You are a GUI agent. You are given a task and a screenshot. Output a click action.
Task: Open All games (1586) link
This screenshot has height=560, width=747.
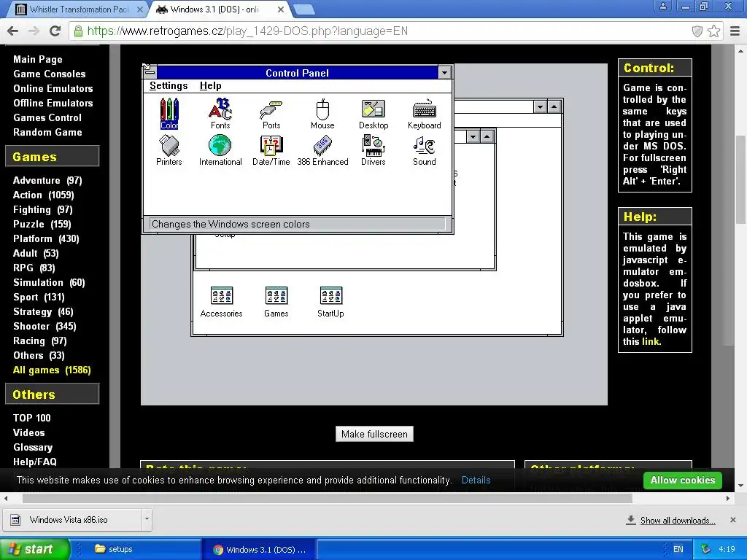point(52,370)
